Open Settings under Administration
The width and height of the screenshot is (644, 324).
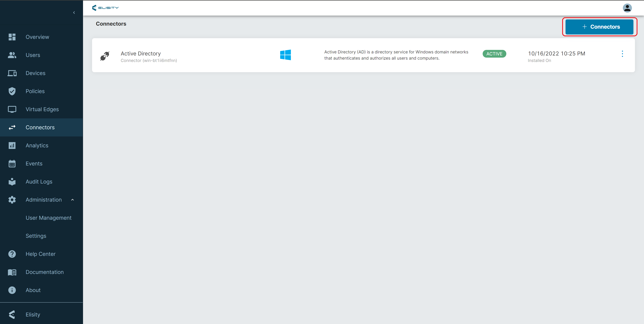pyautogui.click(x=36, y=236)
